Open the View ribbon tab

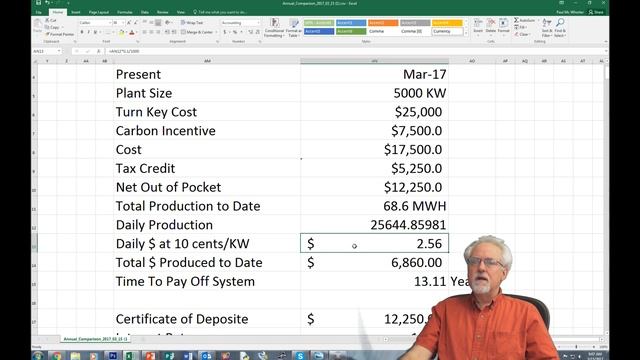tap(181, 12)
